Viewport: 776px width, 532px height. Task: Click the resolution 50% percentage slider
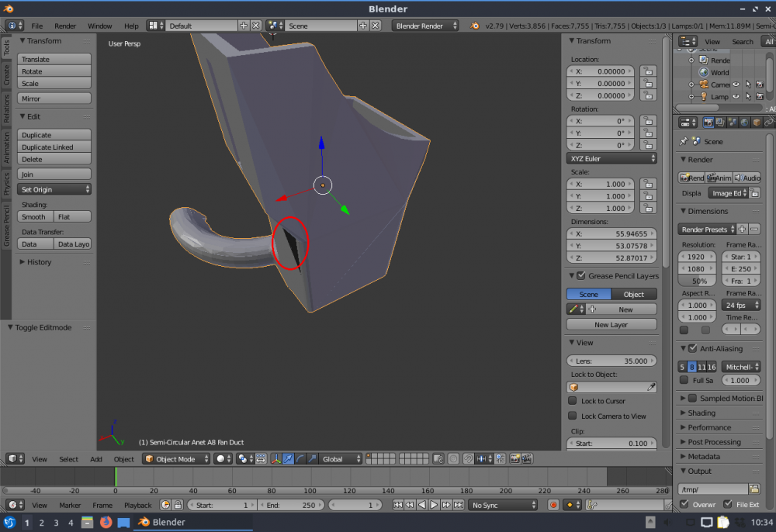click(698, 281)
